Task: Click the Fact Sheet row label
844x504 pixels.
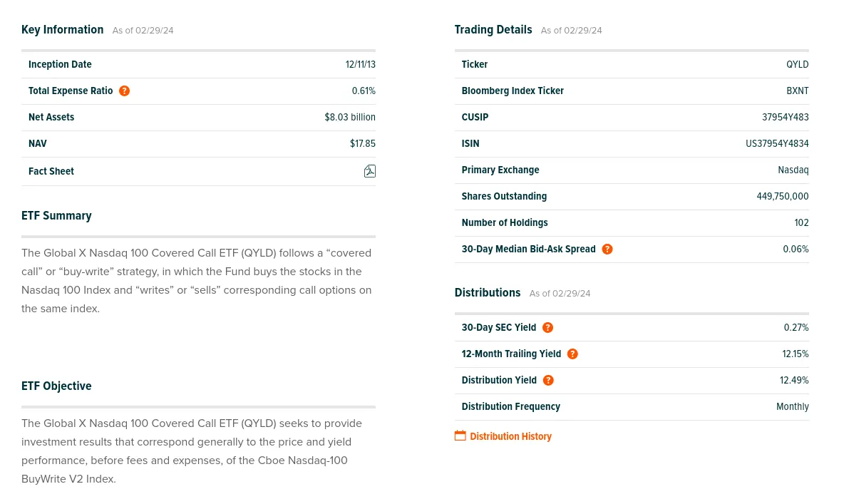Action: 51,171
